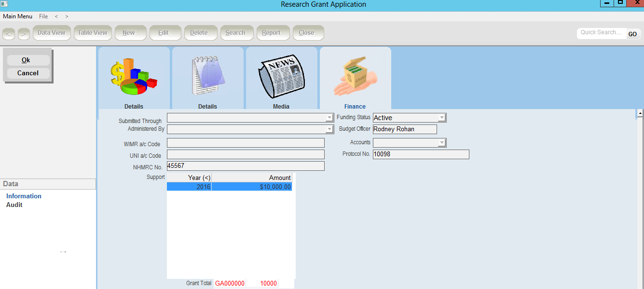Viewport: 644px width, 289px height.
Task: Open Information in the Data panel
Action: [24, 196]
